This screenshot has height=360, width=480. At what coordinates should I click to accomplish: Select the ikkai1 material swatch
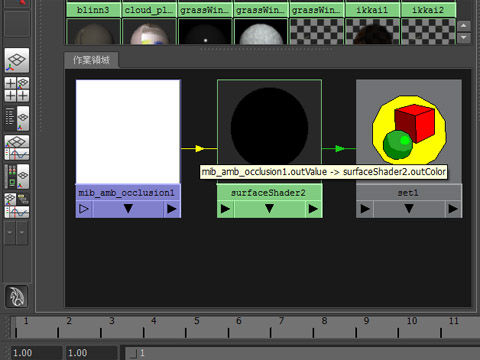tap(372, 31)
